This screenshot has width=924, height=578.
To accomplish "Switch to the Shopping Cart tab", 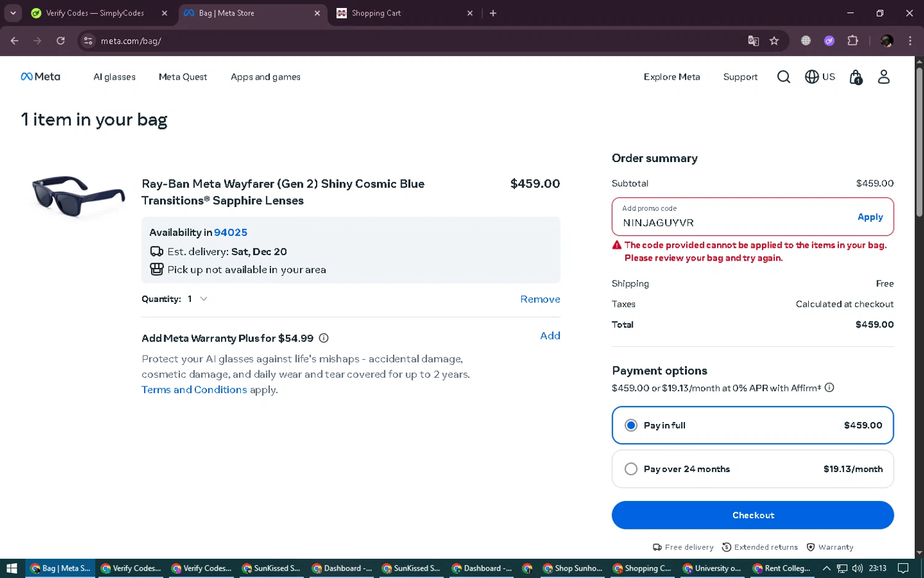I will coord(376,13).
